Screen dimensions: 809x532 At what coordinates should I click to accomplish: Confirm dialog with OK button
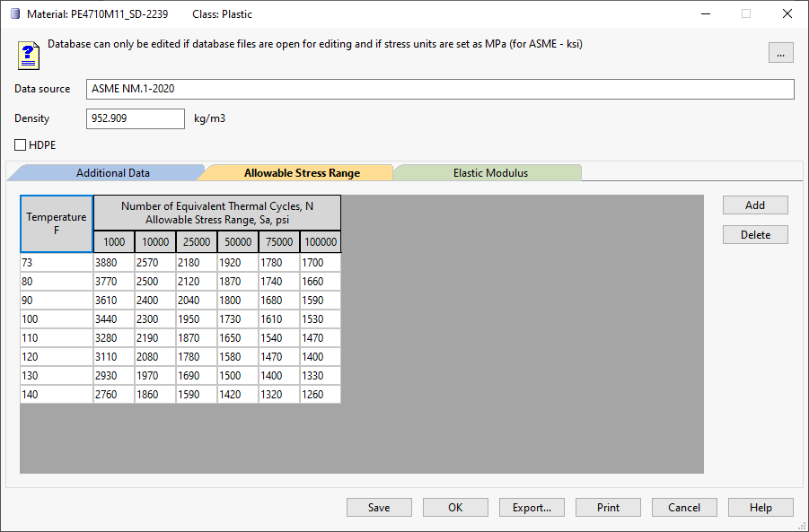[455, 508]
